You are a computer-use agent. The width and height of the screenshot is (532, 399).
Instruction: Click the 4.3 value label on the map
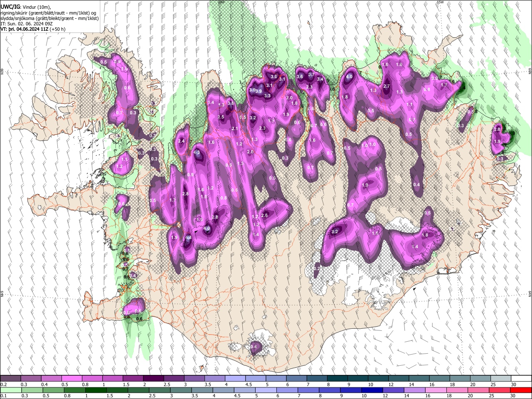tap(197, 153)
